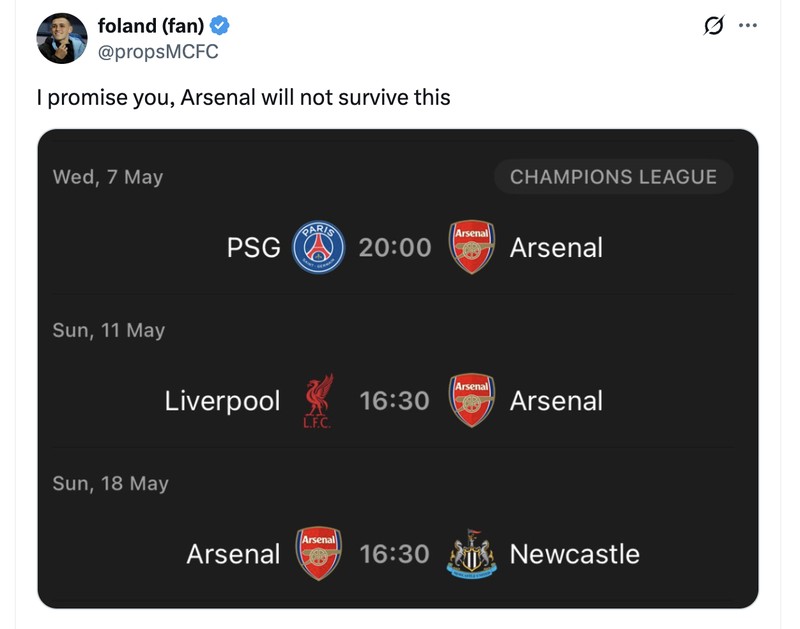Click the Liverpool team name text
The height and width of the screenshot is (629, 800).
(x=223, y=401)
